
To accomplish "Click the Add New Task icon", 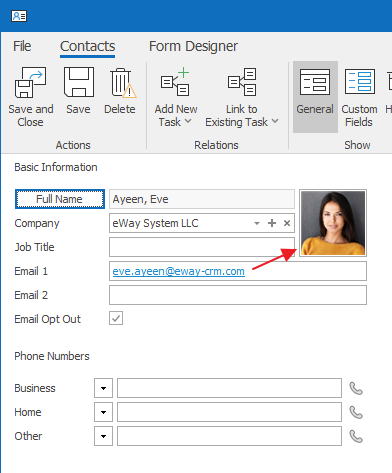I will (x=175, y=82).
